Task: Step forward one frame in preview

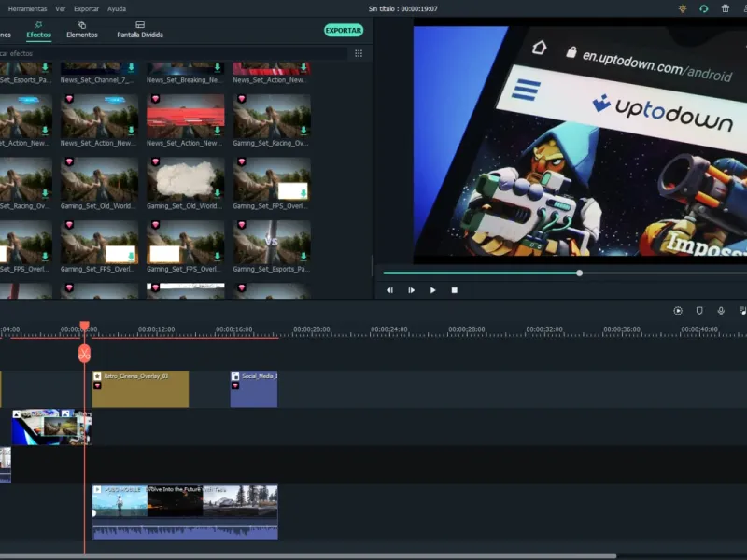Action: [411, 290]
